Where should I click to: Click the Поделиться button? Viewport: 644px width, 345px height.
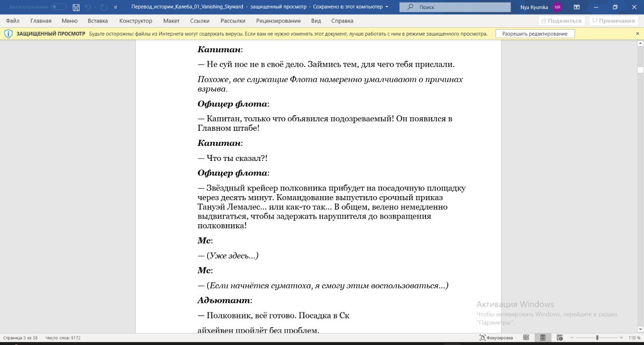561,21
